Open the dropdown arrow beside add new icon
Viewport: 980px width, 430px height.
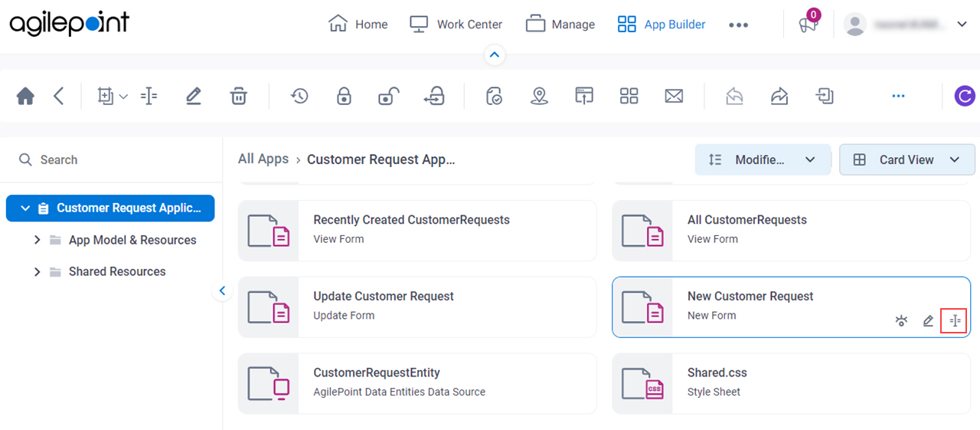tap(123, 97)
